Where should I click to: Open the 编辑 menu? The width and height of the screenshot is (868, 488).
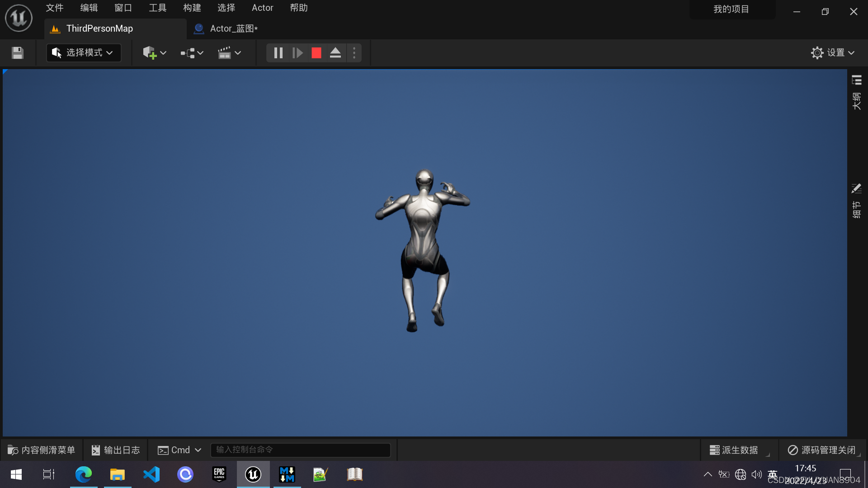pyautogui.click(x=89, y=8)
